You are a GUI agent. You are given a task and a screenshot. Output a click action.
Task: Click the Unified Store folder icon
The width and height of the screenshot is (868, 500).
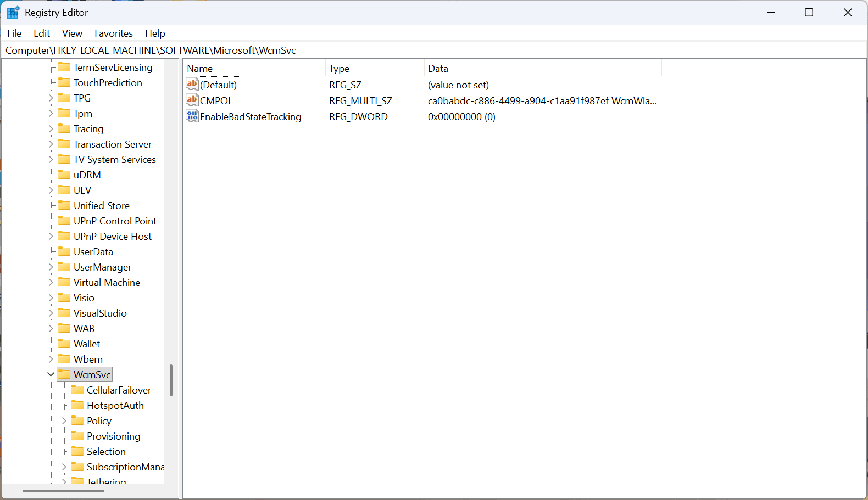[64, 205]
